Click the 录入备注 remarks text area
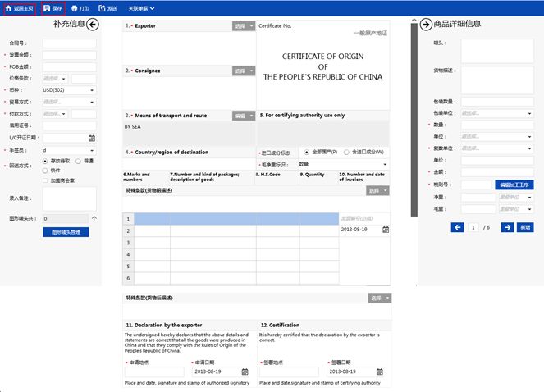Image resolution: width=544 pixels, height=392 pixels. tap(70, 198)
